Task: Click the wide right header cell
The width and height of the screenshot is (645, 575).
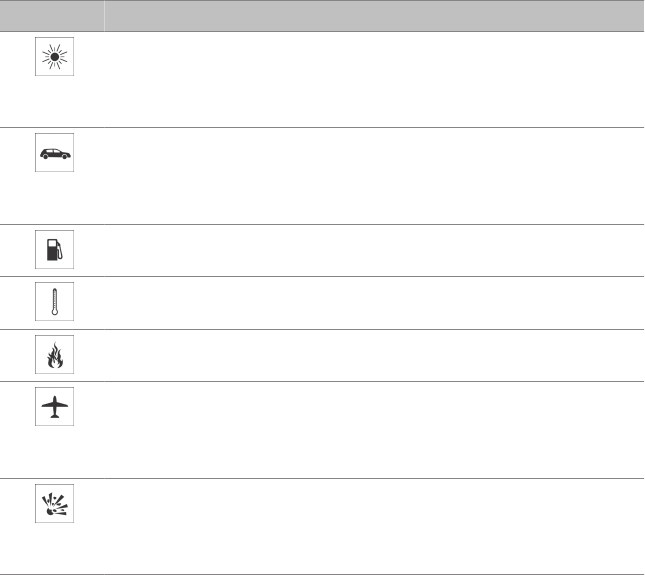Action: coord(374,15)
